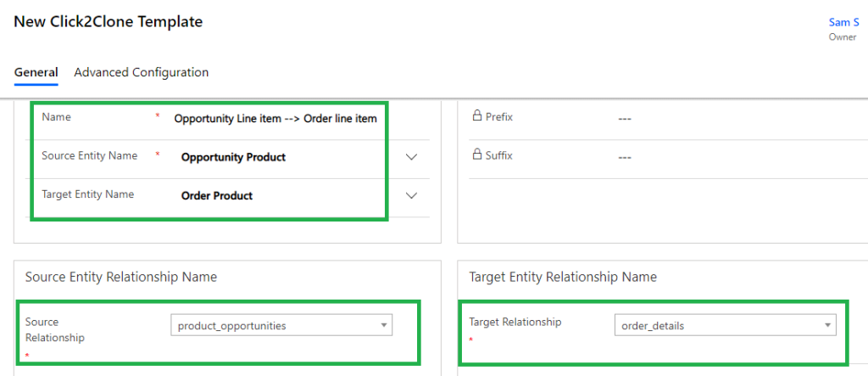Expand the Source Entity Name chevron
Image resolution: width=868 pixels, height=376 pixels.
pos(412,157)
